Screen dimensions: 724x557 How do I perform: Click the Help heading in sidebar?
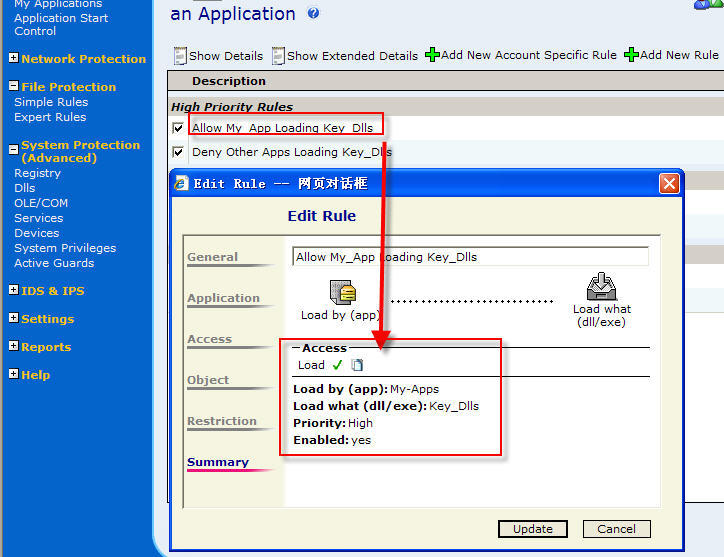(x=36, y=375)
